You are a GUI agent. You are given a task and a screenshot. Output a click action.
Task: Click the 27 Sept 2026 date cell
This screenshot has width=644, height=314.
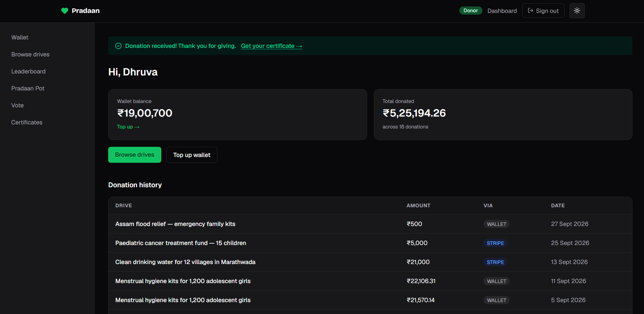tap(570, 224)
